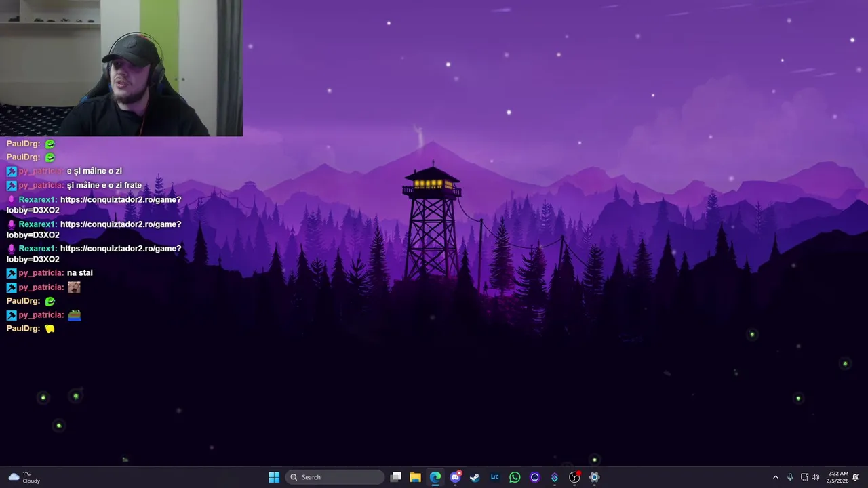Open Settings gear in the taskbar

594,477
